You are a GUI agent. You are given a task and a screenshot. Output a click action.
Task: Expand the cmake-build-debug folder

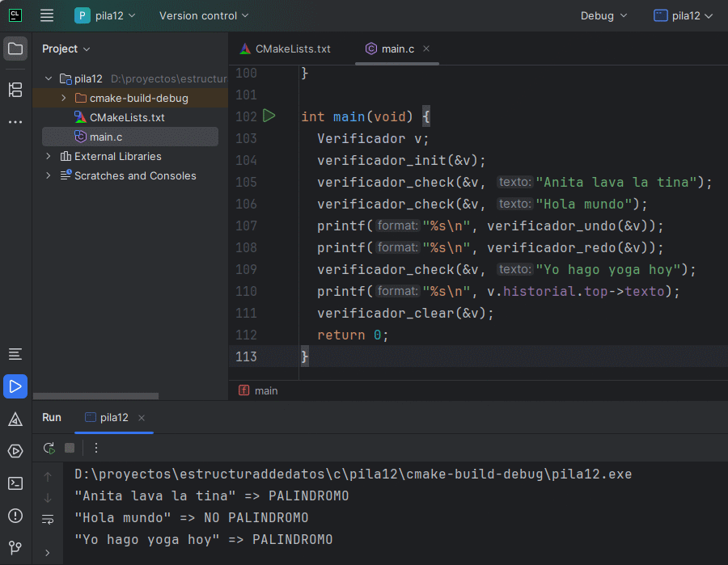(64, 98)
